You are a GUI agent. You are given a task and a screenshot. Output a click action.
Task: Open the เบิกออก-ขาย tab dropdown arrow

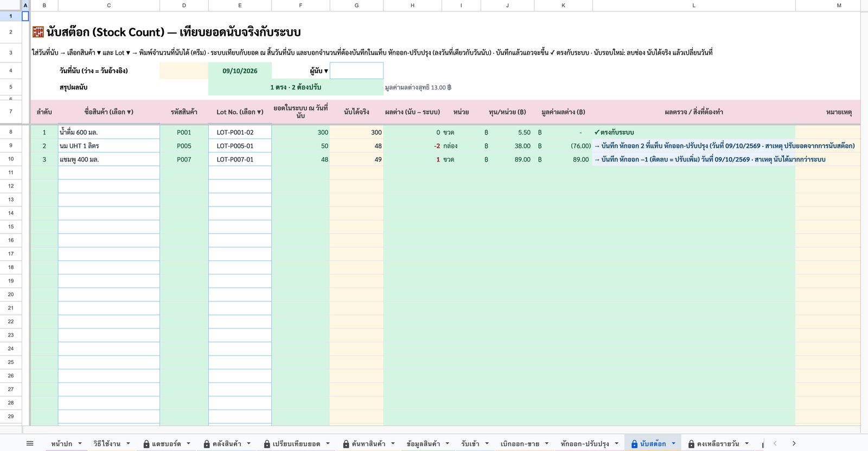(x=546, y=443)
